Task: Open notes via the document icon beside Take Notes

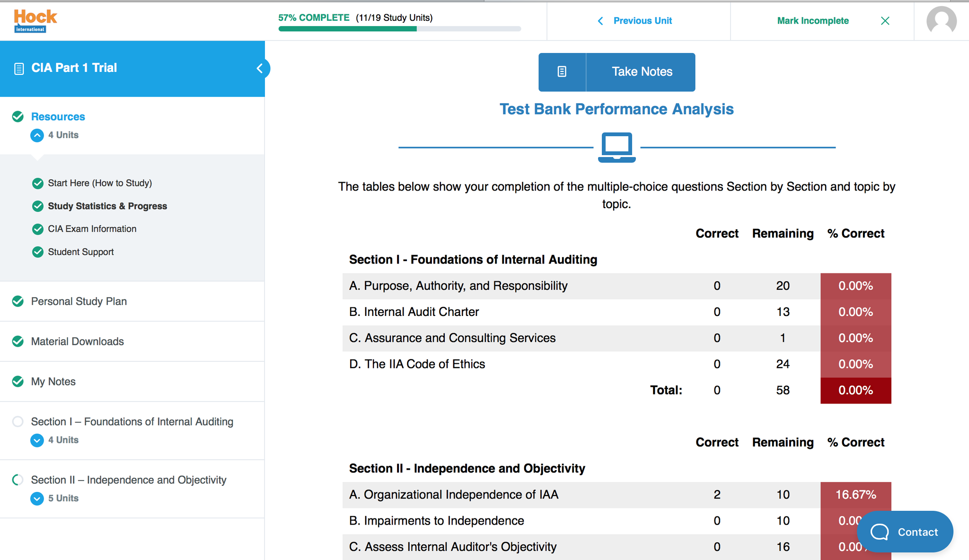Action: coord(562,72)
